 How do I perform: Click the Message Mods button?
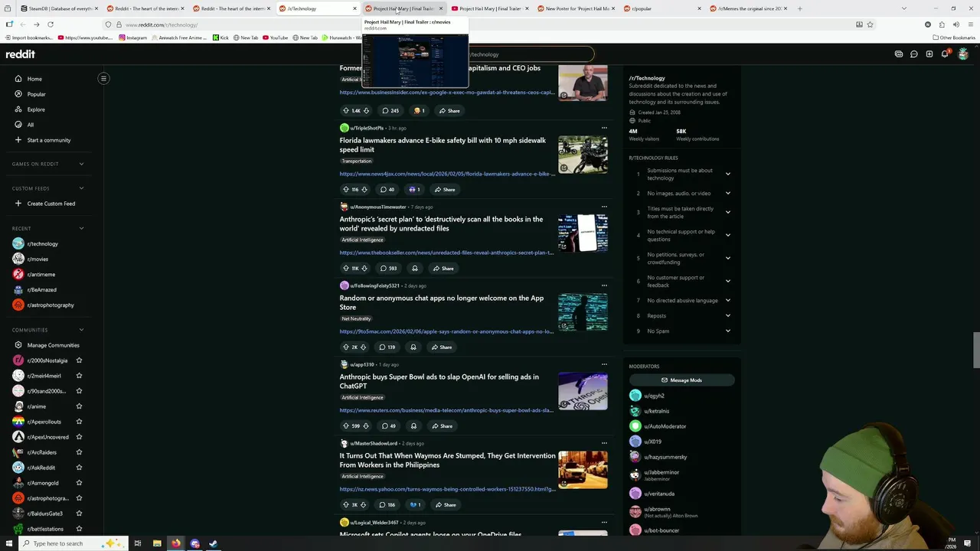pos(681,380)
